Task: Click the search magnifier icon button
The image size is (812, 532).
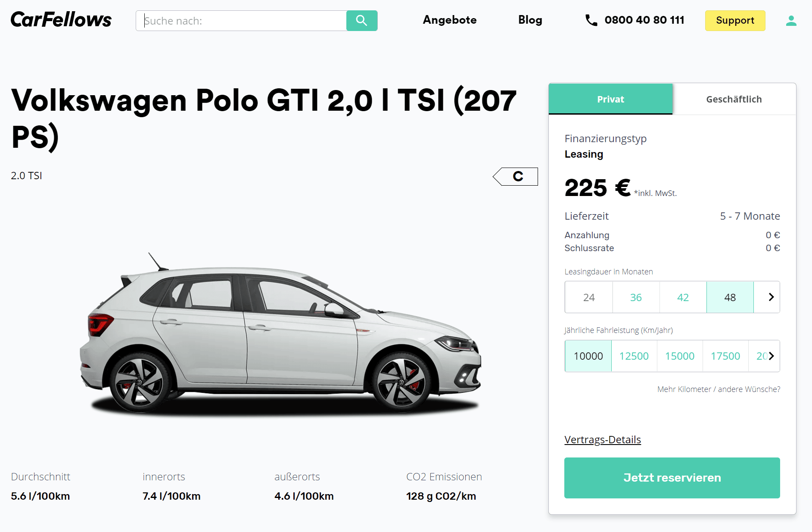Action: [362, 21]
